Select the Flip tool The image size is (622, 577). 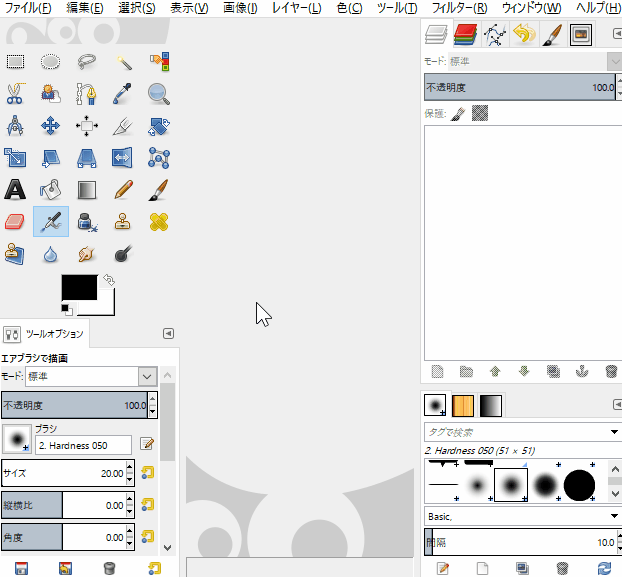(x=122, y=158)
